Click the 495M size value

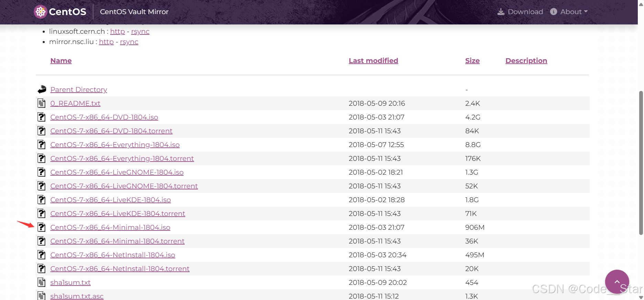(475, 255)
